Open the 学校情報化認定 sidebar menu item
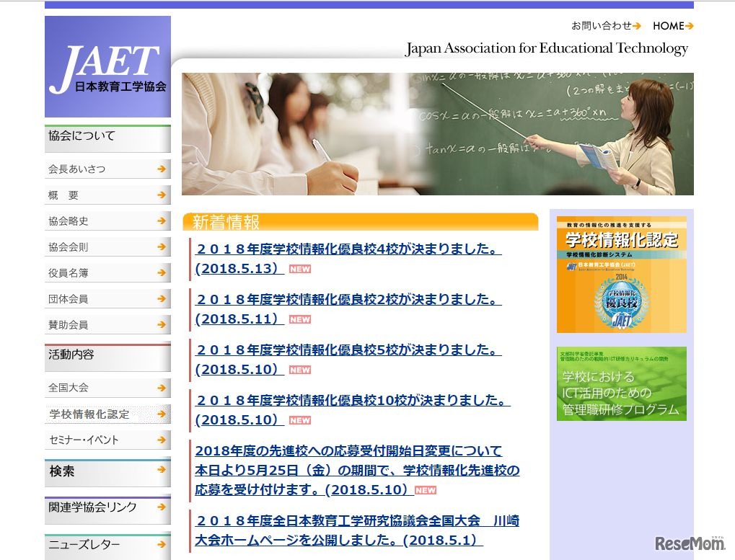Viewport: 735px width, 560px height. (x=107, y=414)
